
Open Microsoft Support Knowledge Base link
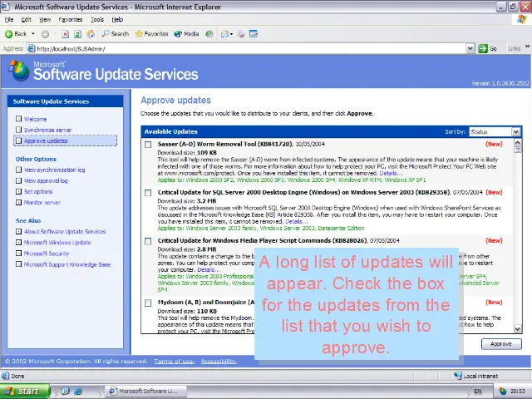click(x=67, y=264)
